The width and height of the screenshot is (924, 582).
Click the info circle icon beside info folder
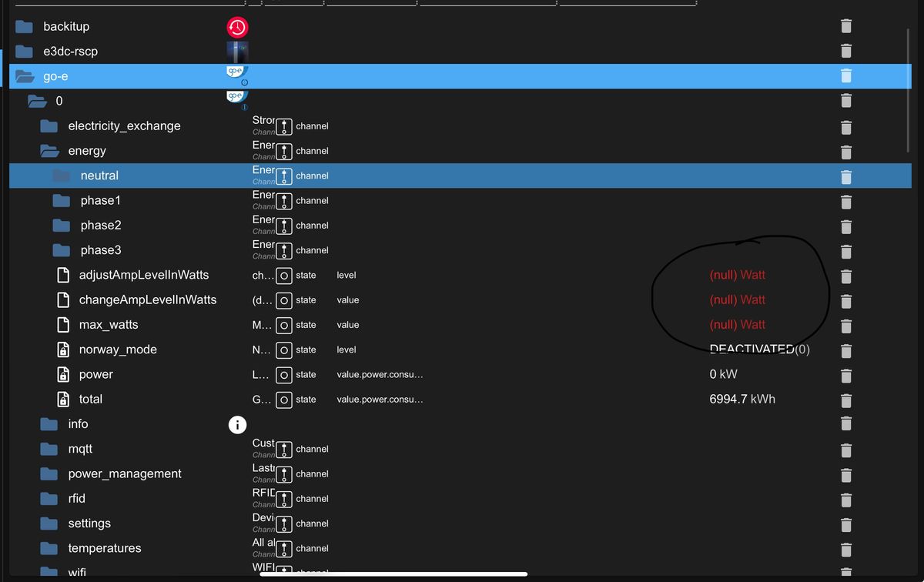tap(237, 424)
